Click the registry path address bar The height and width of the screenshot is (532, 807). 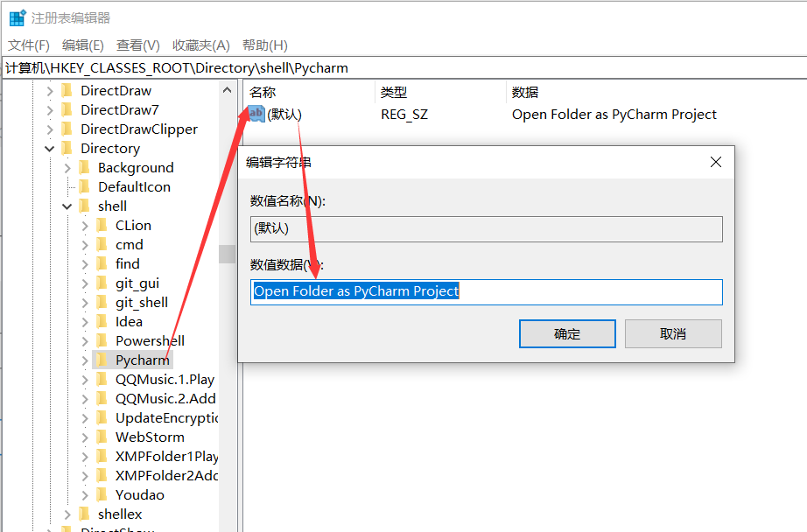click(263, 66)
